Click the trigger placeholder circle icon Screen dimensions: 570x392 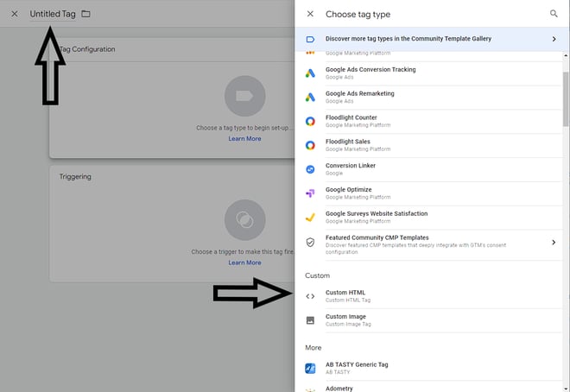click(244, 220)
